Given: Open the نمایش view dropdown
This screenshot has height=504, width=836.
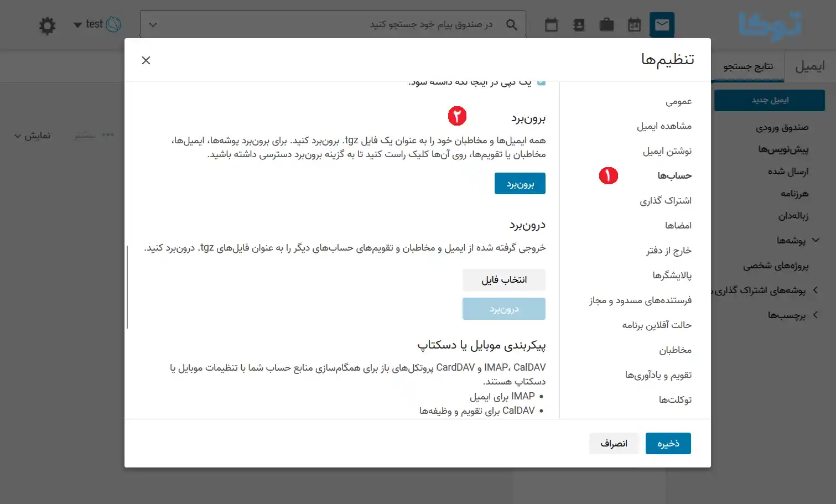Looking at the screenshot, I should pos(32,136).
